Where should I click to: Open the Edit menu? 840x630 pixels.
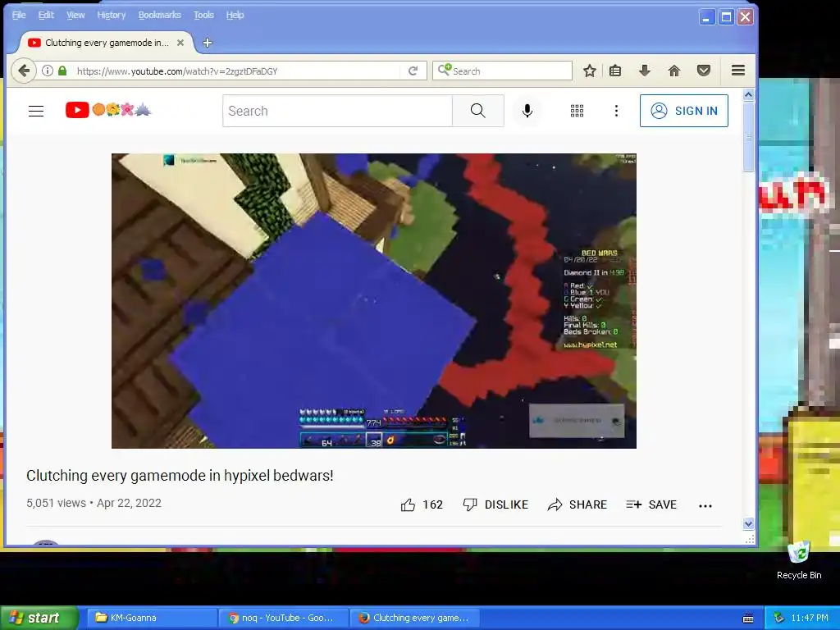click(x=46, y=15)
